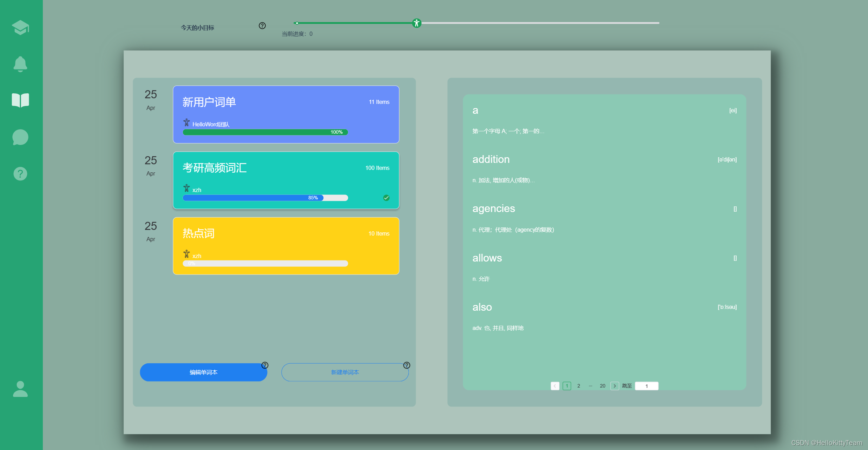Click the 编辑单词本 button
868x450 pixels.
[204, 372]
